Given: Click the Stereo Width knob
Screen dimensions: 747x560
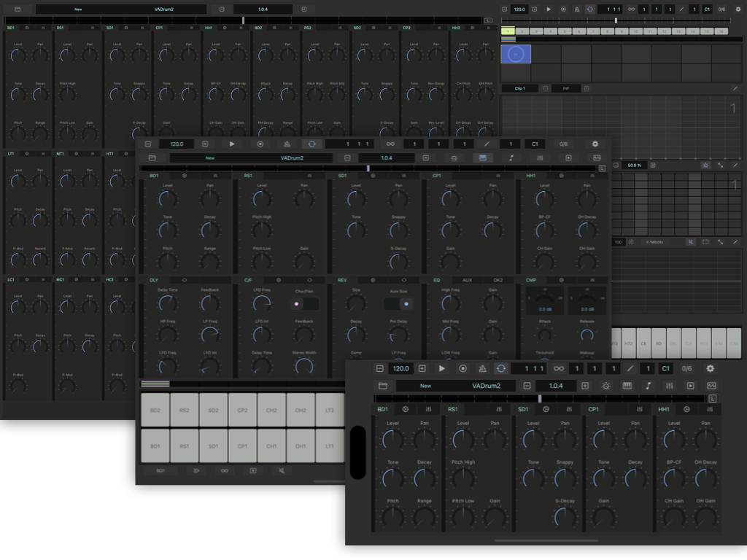Looking at the screenshot, I should (304, 365).
